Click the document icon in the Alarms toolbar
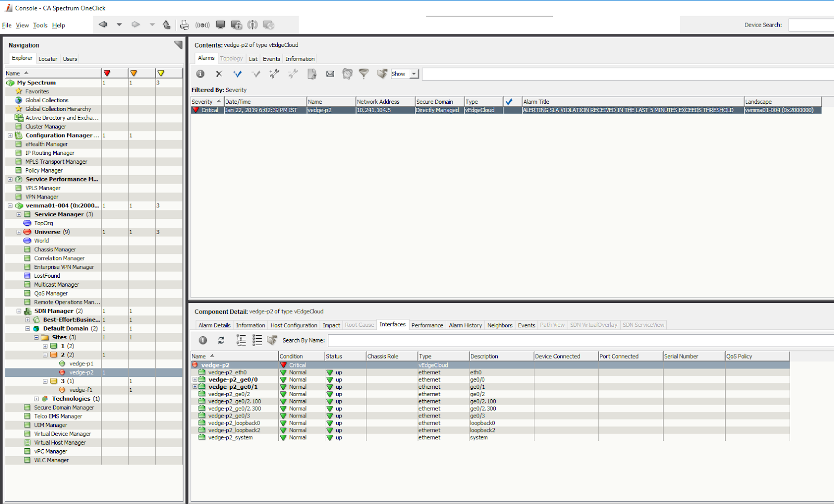The width and height of the screenshot is (834, 504). [x=312, y=74]
